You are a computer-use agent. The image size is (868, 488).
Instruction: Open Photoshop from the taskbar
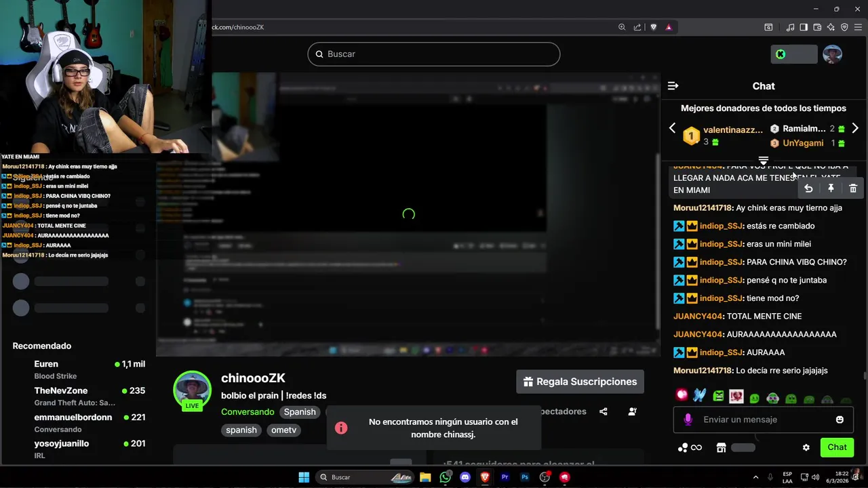[524, 477]
